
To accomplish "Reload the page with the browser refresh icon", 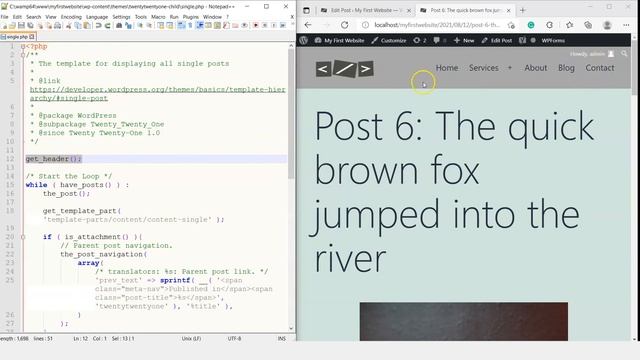I will tap(344, 25).
